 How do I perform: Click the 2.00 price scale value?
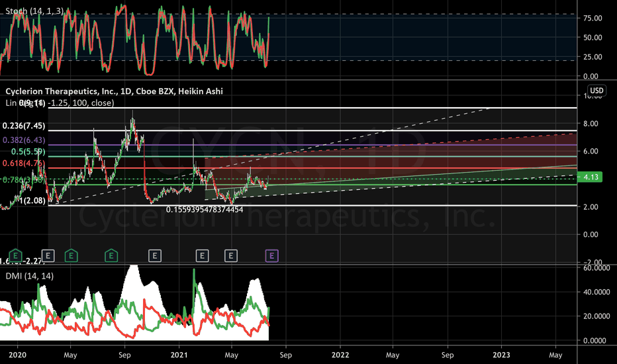click(x=591, y=206)
